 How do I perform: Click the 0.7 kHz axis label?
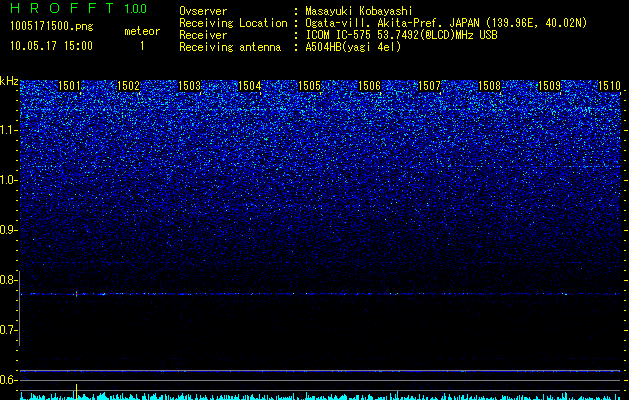(8, 330)
